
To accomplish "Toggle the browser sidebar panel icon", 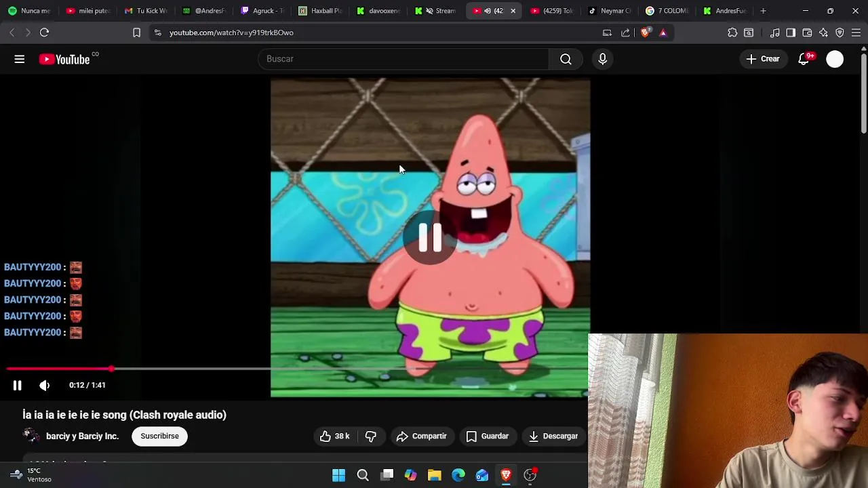I will (791, 33).
